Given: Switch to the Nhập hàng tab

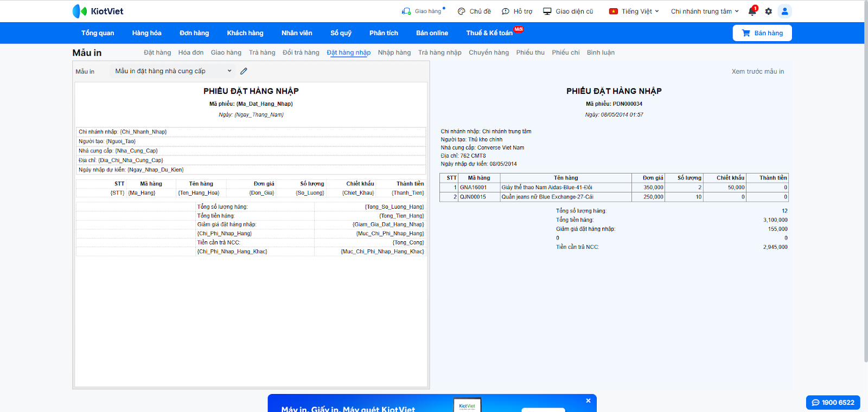Looking at the screenshot, I should pyautogui.click(x=394, y=53).
